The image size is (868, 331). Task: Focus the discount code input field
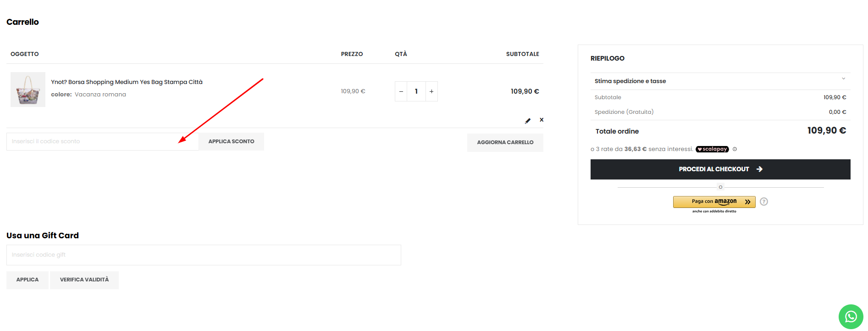102,141
